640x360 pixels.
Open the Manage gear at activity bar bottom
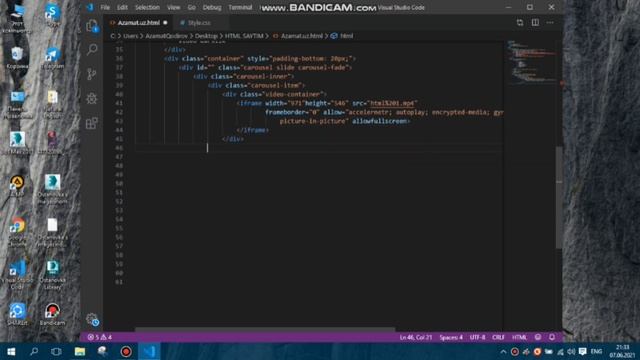[x=92, y=320]
